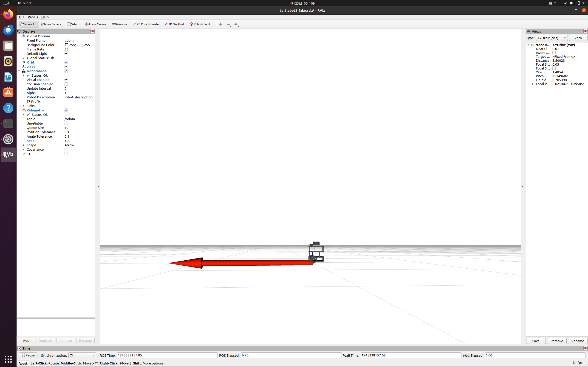Expand the Shape property under Odometry

pyautogui.click(x=24, y=145)
